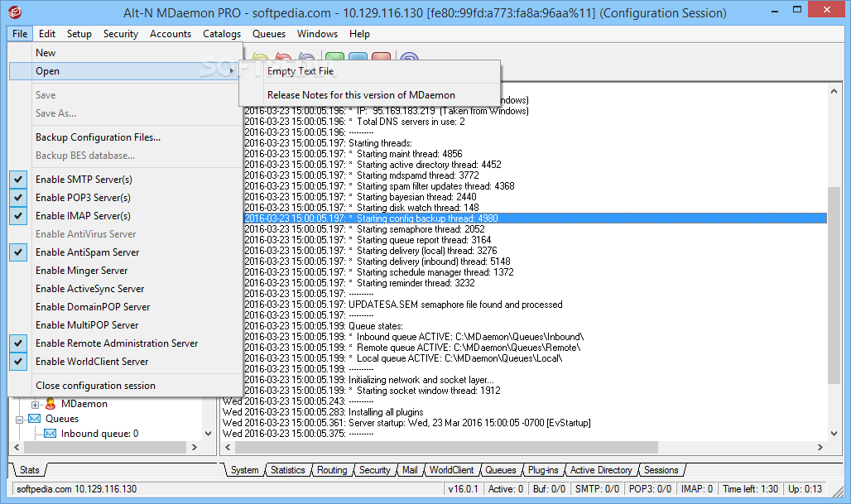Click the Inbound queue envelope icon
The height and width of the screenshot is (504, 851).
click(50, 433)
